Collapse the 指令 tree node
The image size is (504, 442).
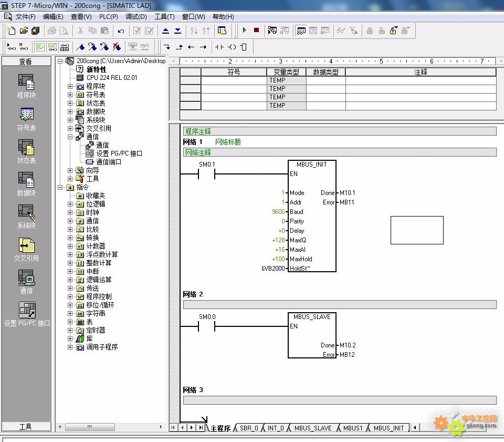point(60,187)
